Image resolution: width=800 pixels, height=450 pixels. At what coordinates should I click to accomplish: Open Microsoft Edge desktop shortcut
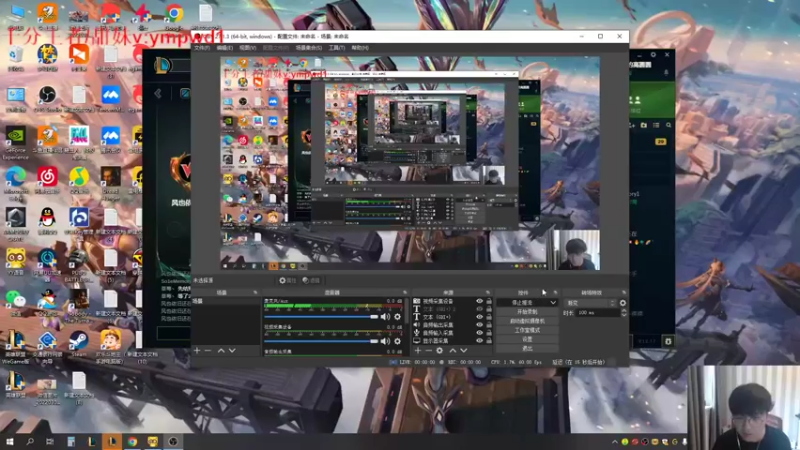[16, 184]
